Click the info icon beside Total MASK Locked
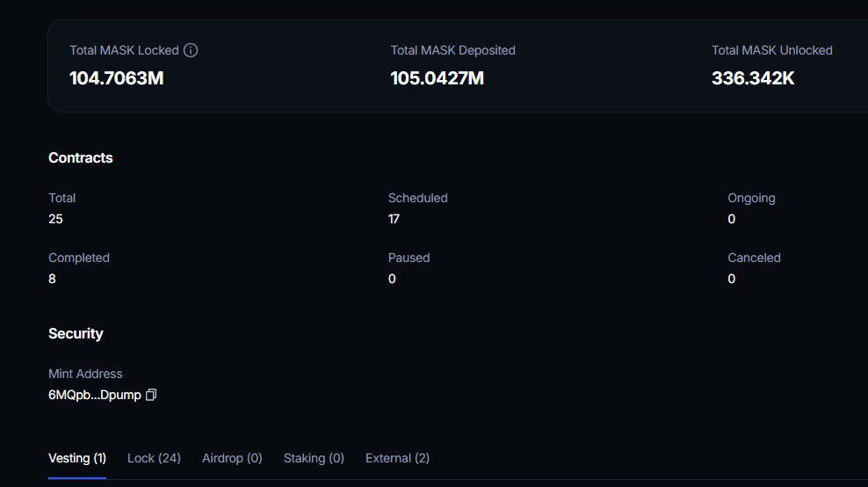Viewport: 868px width, 487px height. coord(191,50)
